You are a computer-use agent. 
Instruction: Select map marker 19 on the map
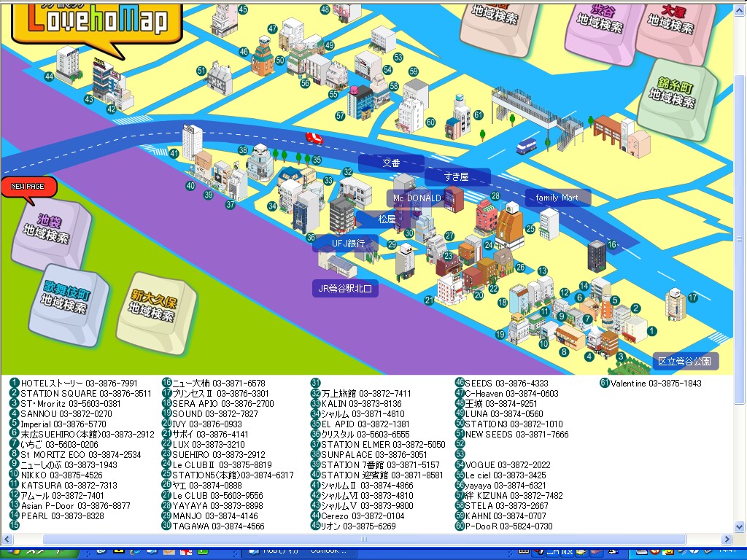click(x=500, y=334)
